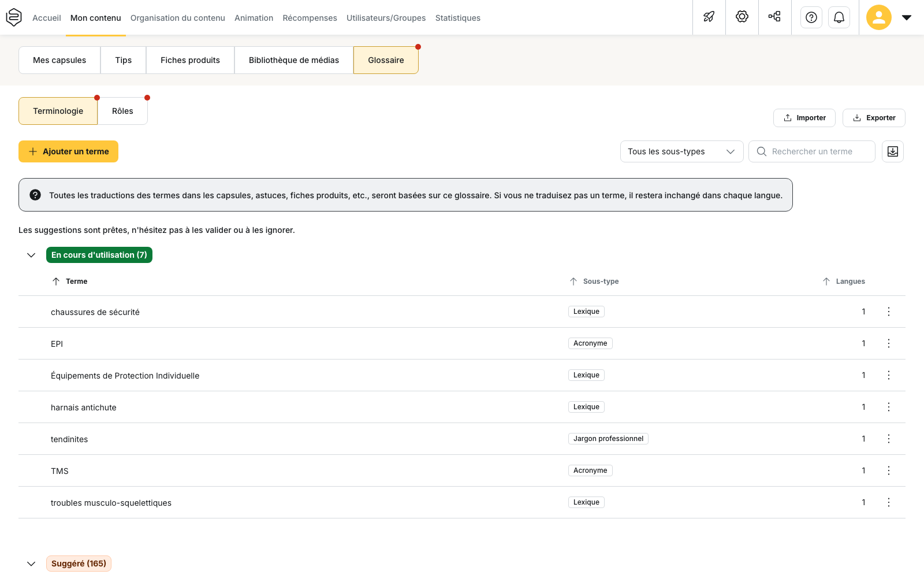924x578 pixels.
Task: Open the Tous les sous-types dropdown
Action: (x=681, y=151)
